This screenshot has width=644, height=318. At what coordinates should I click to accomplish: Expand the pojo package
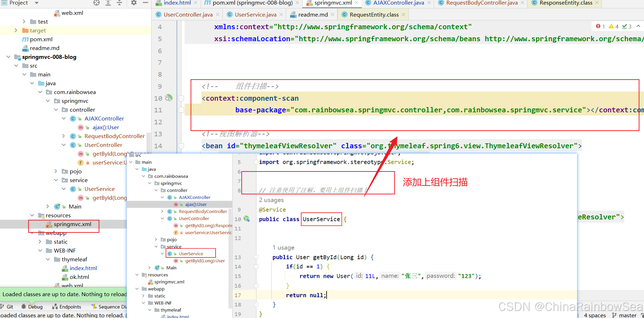pyautogui.click(x=56, y=171)
